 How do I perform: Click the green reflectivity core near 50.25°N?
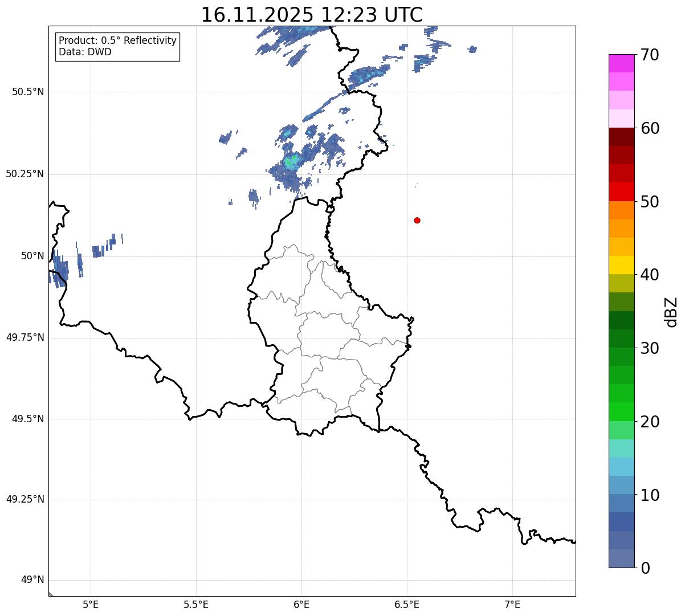coord(292,162)
